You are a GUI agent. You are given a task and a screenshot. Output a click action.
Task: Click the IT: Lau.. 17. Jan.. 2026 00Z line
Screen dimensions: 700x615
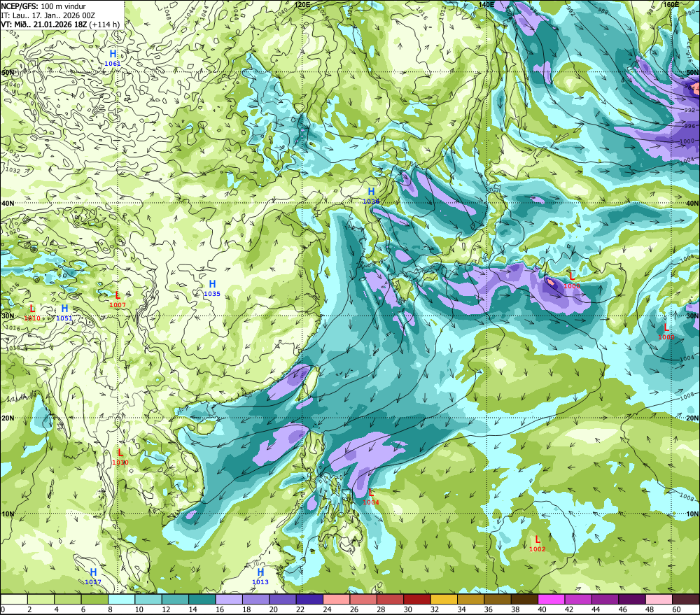48,15
